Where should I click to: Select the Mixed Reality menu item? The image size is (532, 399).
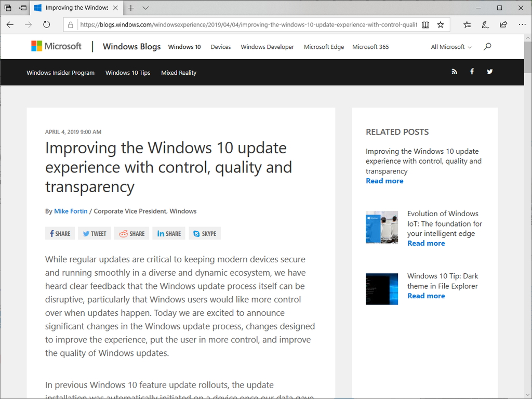click(179, 73)
